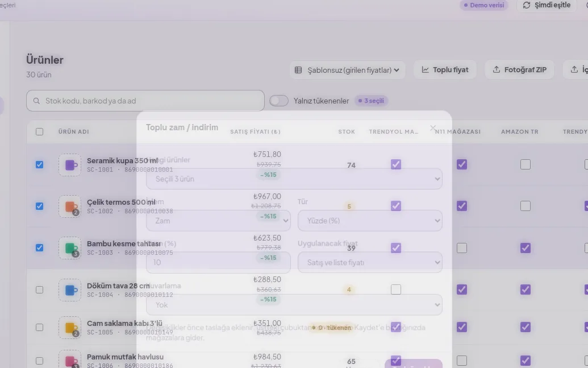Click the Demo verisi badge
Viewport: 588px width, 368px height.
(x=484, y=5)
